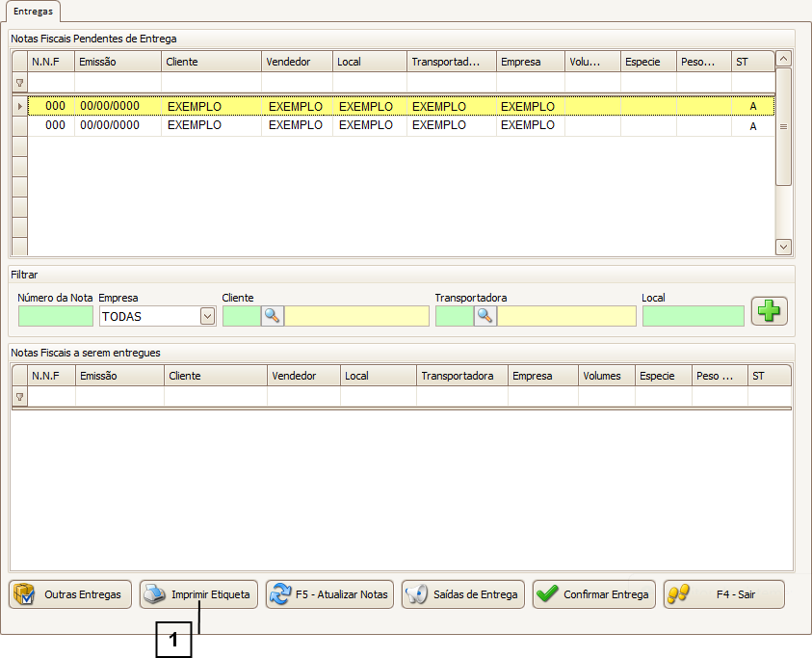Expand the Empresa dropdown showing TODAS
The height and width of the screenshot is (658, 812).
[206, 316]
